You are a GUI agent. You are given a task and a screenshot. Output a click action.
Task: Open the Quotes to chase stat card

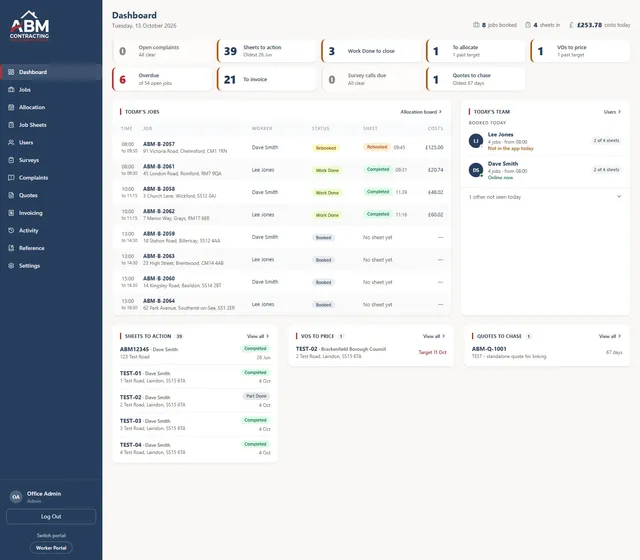[476, 79]
